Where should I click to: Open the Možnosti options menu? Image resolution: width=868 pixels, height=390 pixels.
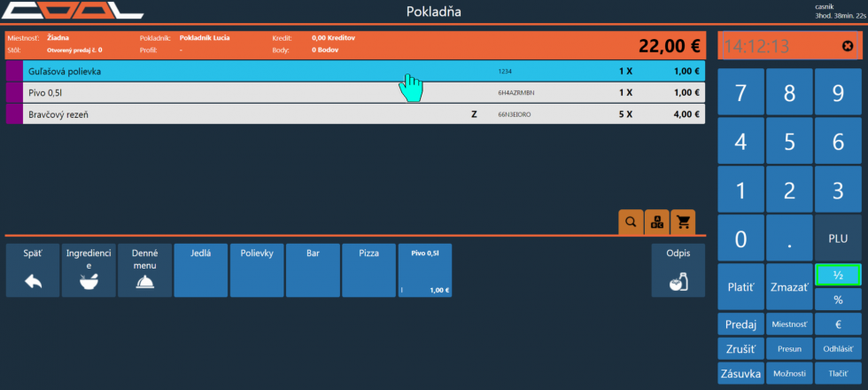pos(788,373)
